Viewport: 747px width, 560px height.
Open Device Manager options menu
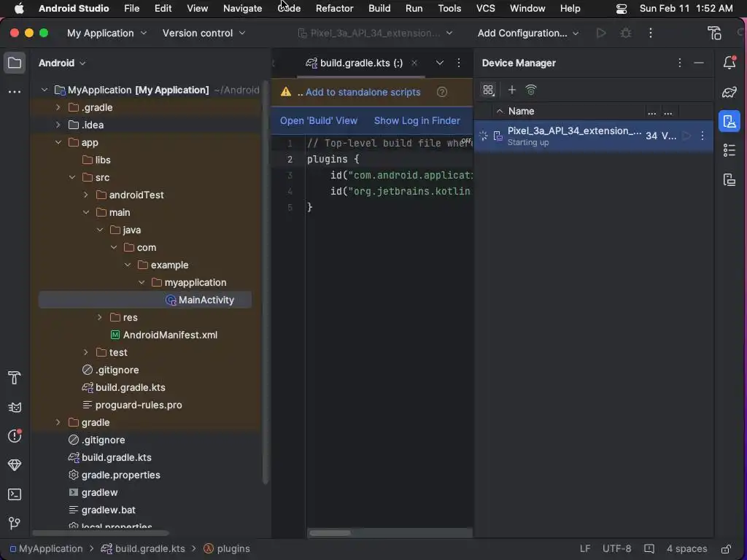(x=680, y=63)
